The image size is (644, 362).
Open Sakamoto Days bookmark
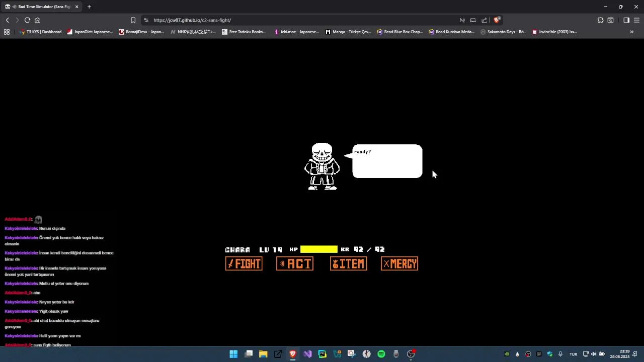[503, 32]
